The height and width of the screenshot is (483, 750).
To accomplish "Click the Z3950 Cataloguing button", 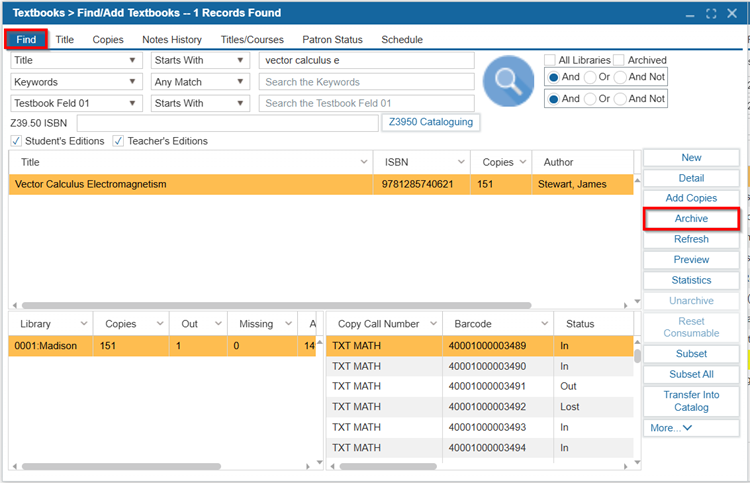I will coord(430,122).
